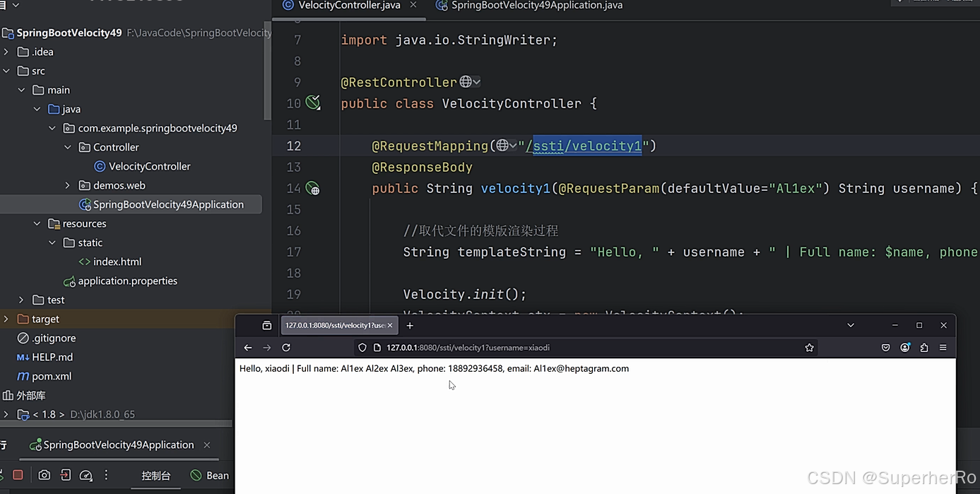This screenshot has width=980, height=494.
Task: Collapse the main folder
Action: [x=21, y=90]
